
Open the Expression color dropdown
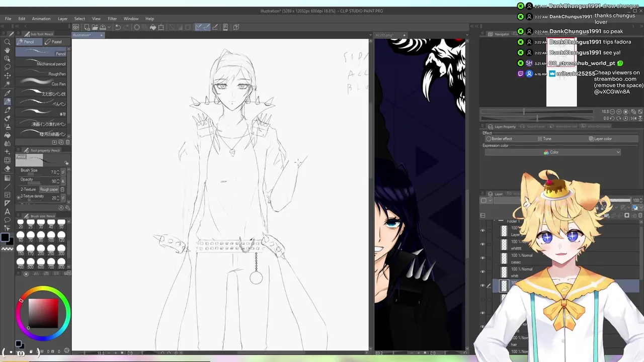tap(552, 152)
